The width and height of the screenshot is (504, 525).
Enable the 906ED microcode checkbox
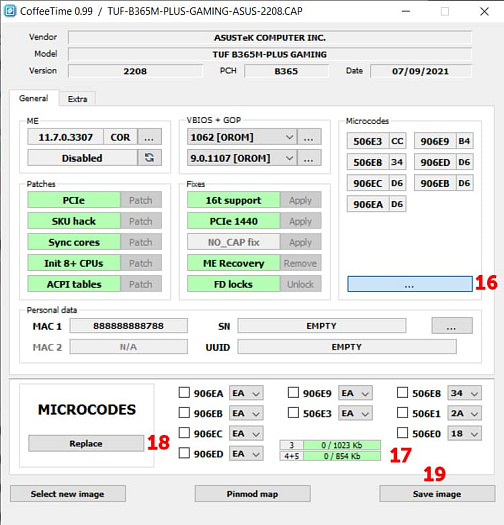[184, 453]
